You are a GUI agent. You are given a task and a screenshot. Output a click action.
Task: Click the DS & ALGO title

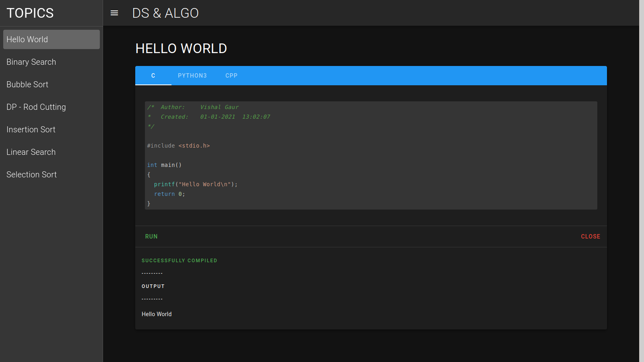tap(165, 13)
